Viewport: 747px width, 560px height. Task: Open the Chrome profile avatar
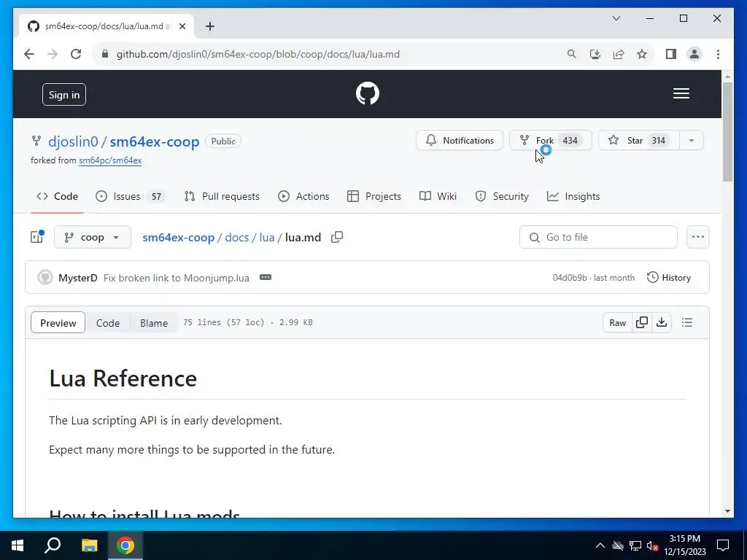coord(694,54)
